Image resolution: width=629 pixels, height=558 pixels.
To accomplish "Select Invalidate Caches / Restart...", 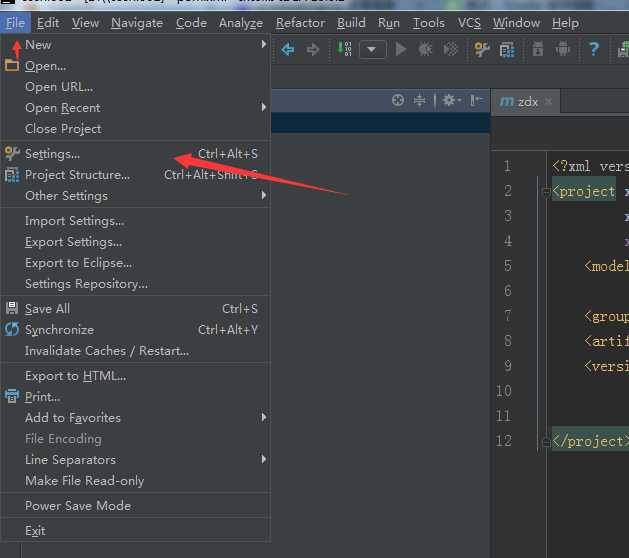I will 135,351.
